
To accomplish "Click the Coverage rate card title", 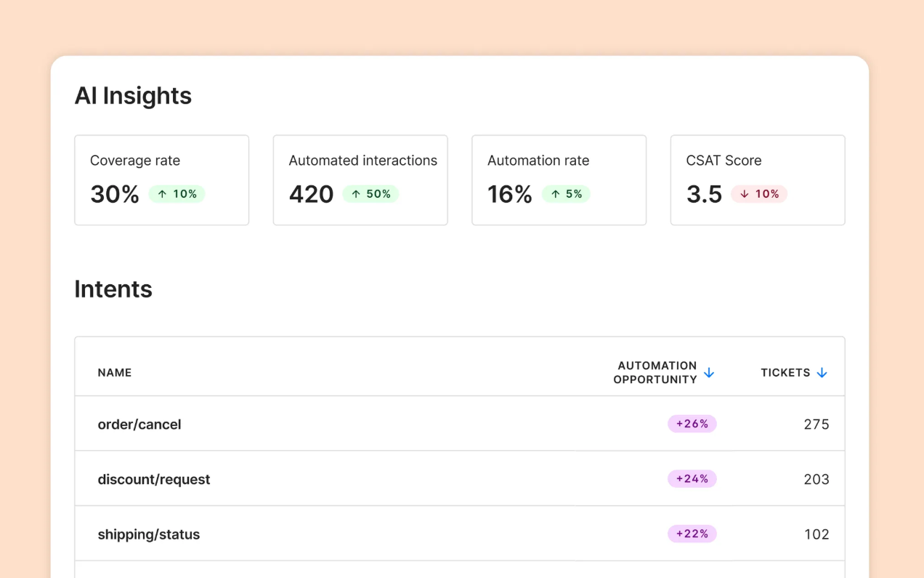I will coord(135,161).
